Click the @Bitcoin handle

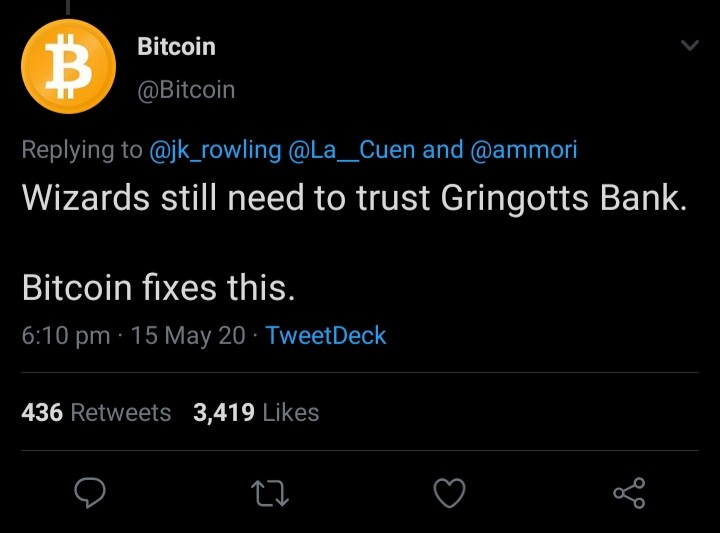[185, 90]
